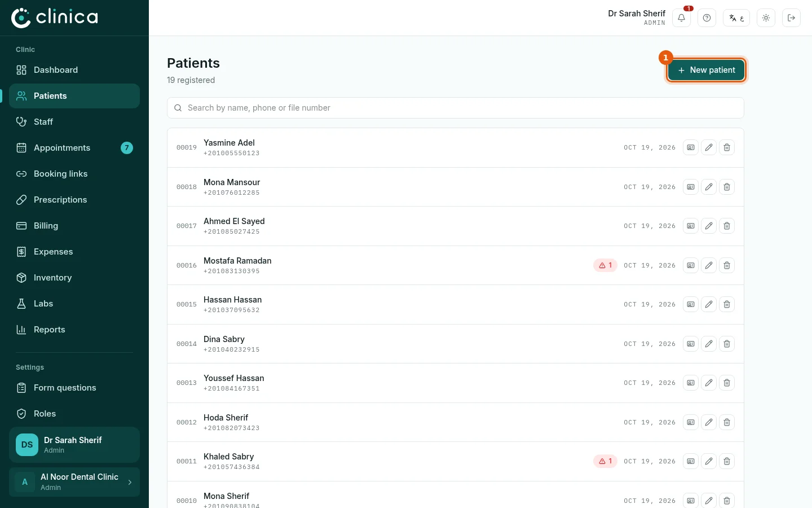Open Staff in the sidebar
The image size is (812, 508).
click(x=74, y=122)
